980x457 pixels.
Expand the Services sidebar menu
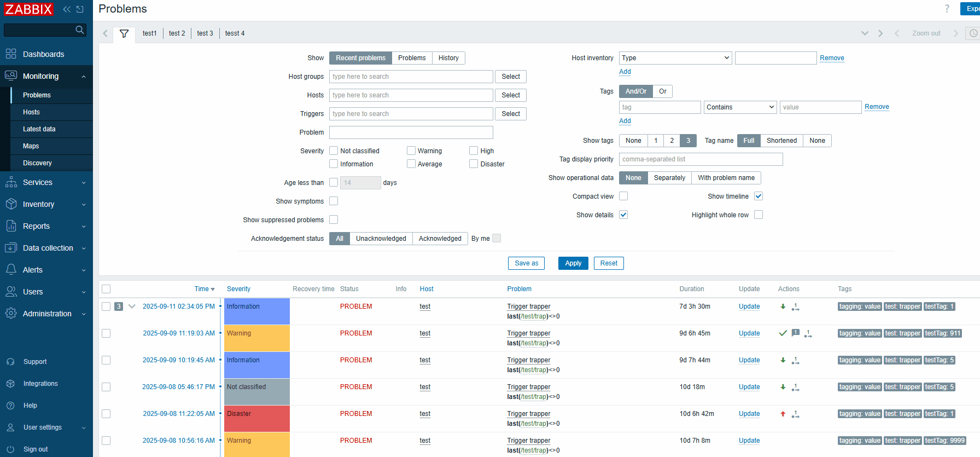[x=46, y=182]
